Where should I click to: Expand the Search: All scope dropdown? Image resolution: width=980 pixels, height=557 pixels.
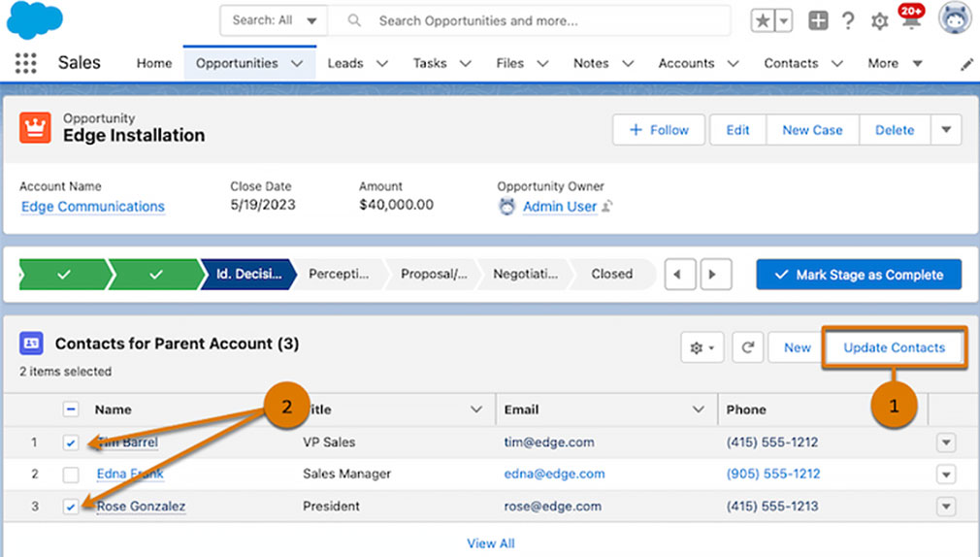coord(274,20)
